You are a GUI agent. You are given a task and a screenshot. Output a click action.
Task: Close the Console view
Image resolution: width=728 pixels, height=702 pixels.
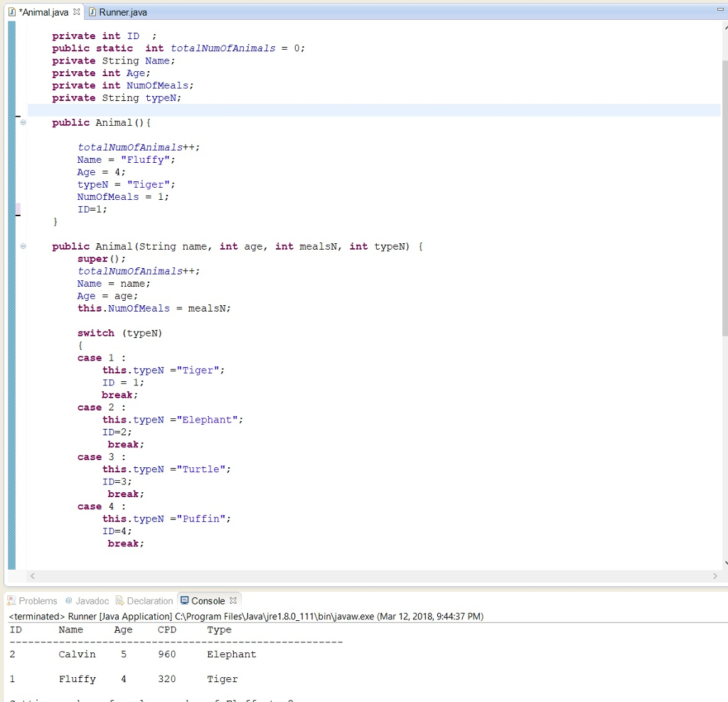click(233, 600)
